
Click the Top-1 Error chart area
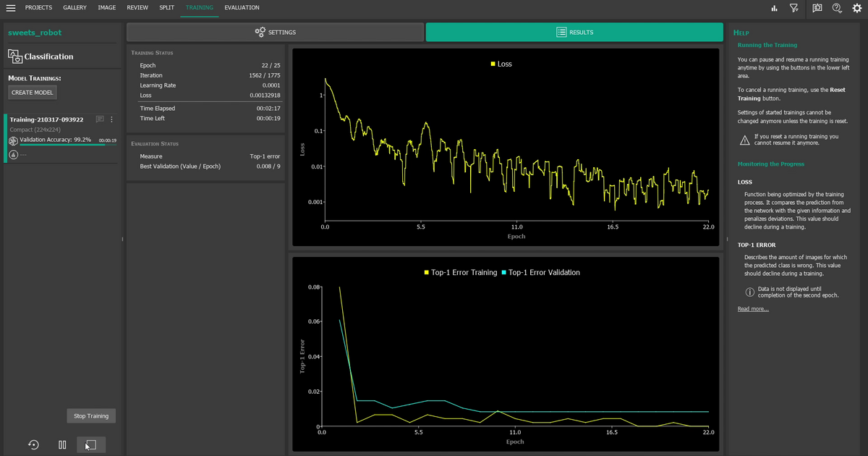pos(506,354)
